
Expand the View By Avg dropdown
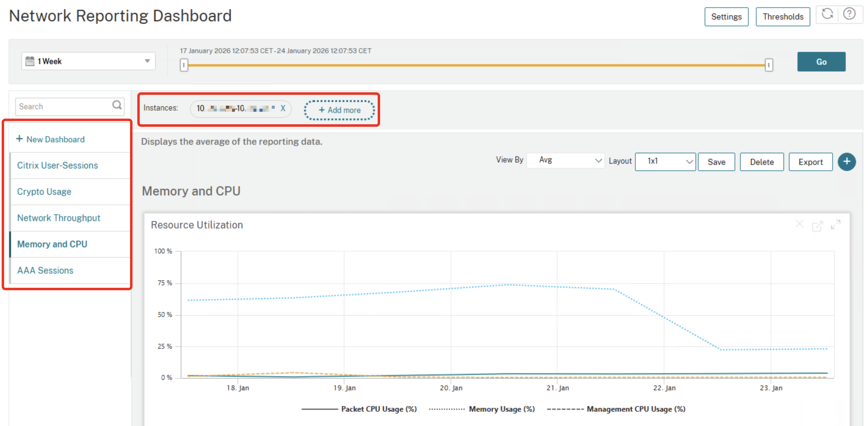coord(565,160)
